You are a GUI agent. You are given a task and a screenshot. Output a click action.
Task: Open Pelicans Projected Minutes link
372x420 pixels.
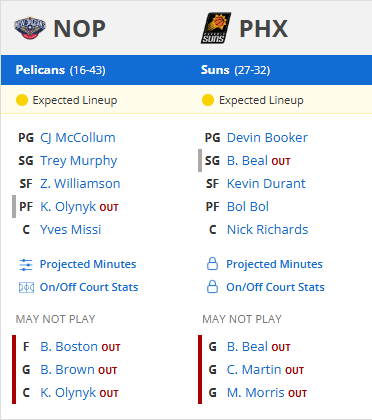[x=88, y=264]
